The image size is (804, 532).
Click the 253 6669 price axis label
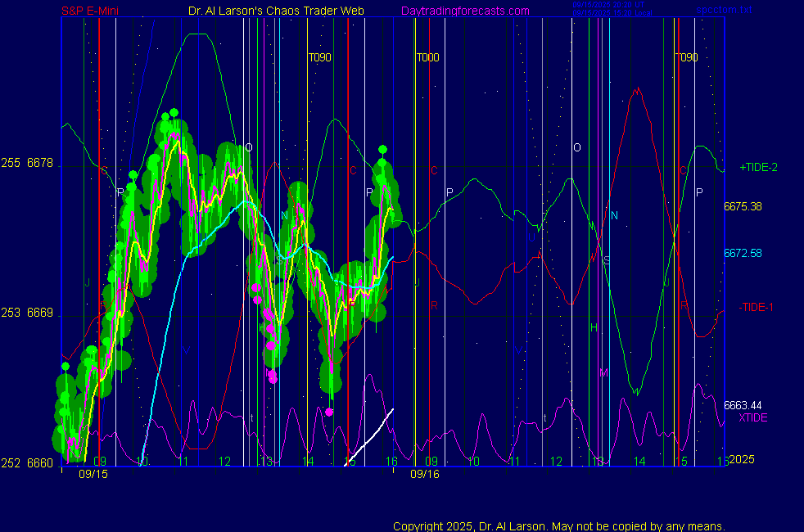[x=28, y=313]
